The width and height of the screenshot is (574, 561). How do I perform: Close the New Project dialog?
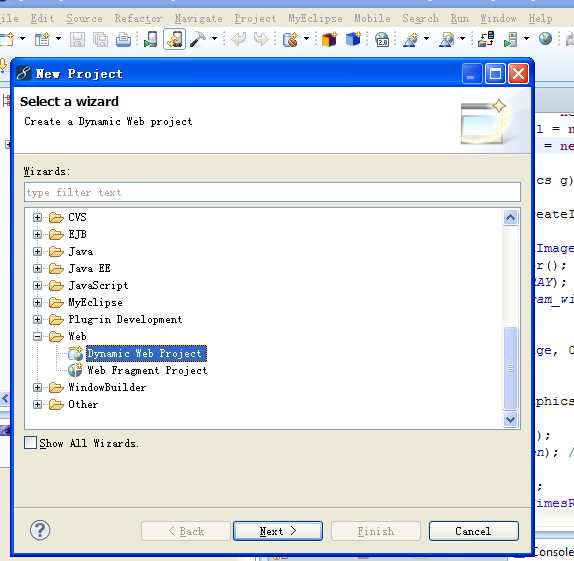coord(518,74)
